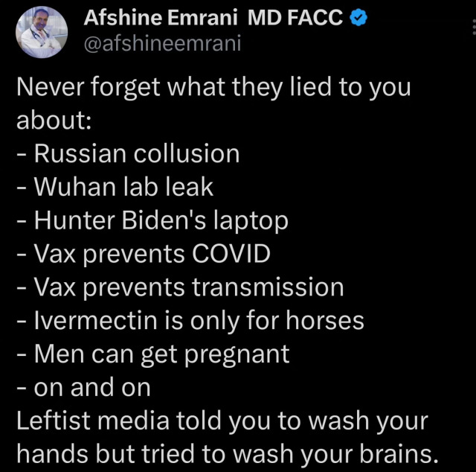Image resolution: width=476 pixels, height=472 pixels.
Task: Open the more options dots icon
Action: [474, 28]
